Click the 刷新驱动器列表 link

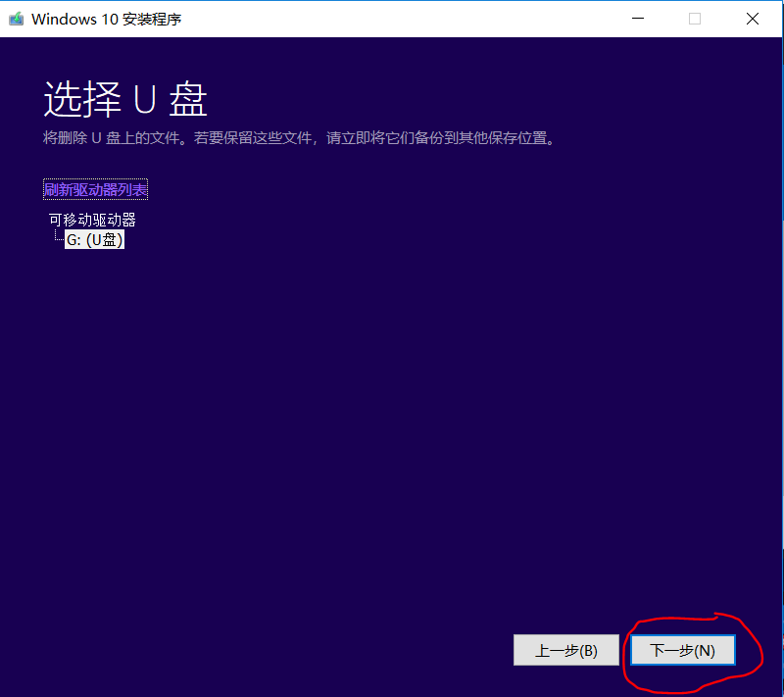click(95, 189)
